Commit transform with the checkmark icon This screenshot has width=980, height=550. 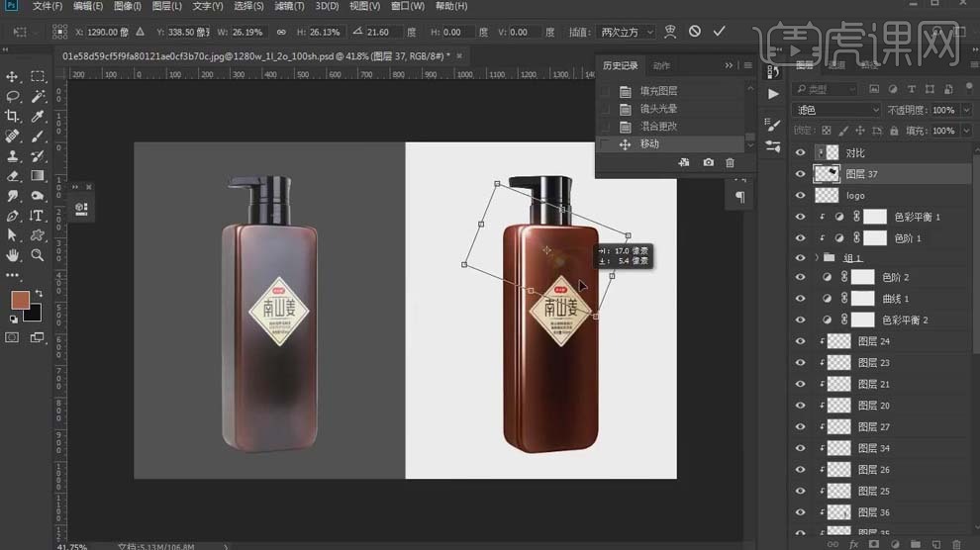[x=719, y=32]
